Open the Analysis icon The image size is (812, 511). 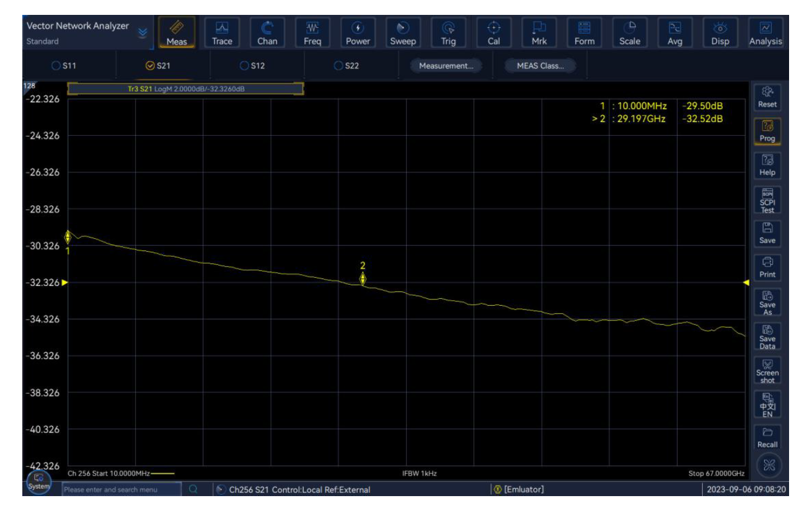[766, 33]
